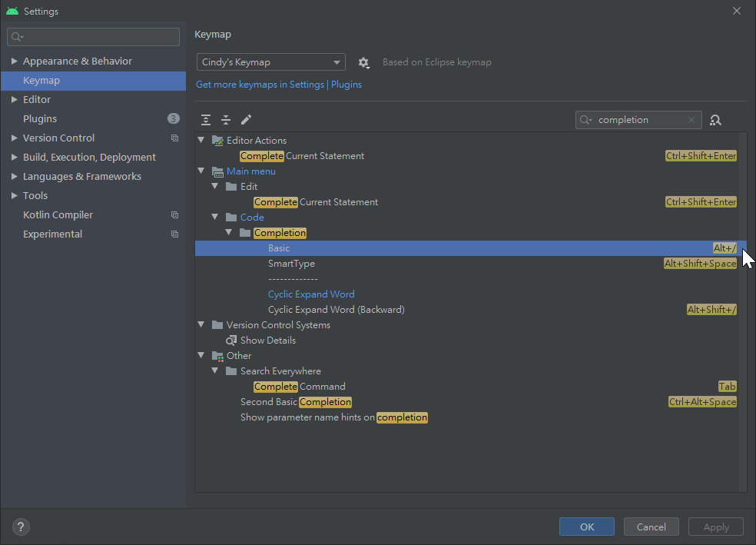756x545 pixels.
Task: Expand Build, Execution, Deployment section
Action: pyautogui.click(x=14, y=158)
